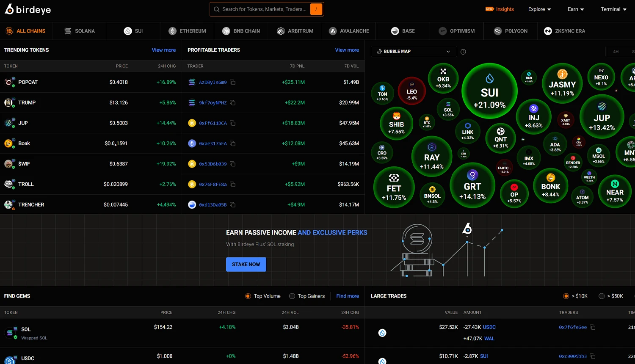
Task: Switch to Solana chain tab
Action: (80, 31)
